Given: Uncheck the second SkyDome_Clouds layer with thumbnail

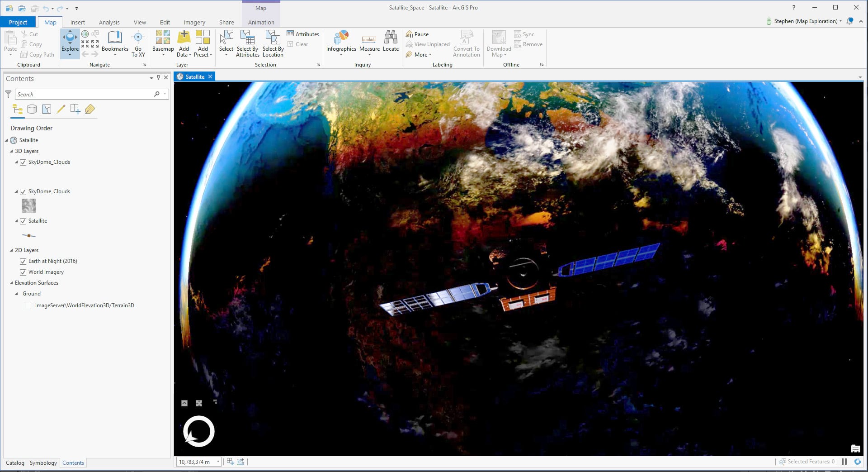Looking at the screenshot, I should [x=23, y=192].
